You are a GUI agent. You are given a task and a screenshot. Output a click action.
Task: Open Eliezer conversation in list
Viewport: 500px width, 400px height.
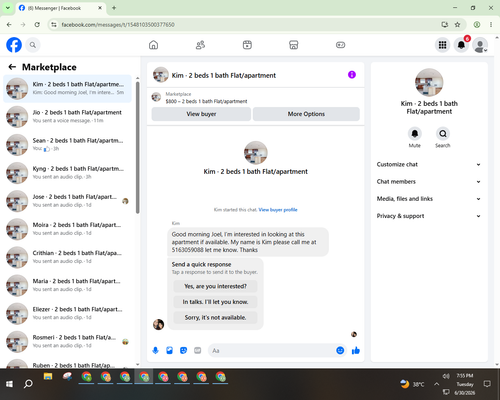pos(67,313)
